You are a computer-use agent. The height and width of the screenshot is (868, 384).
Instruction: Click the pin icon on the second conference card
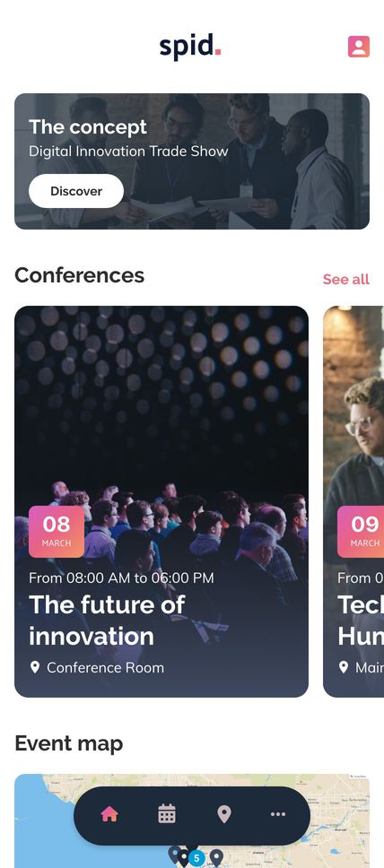pyautogui.click(x=344, y=668)
